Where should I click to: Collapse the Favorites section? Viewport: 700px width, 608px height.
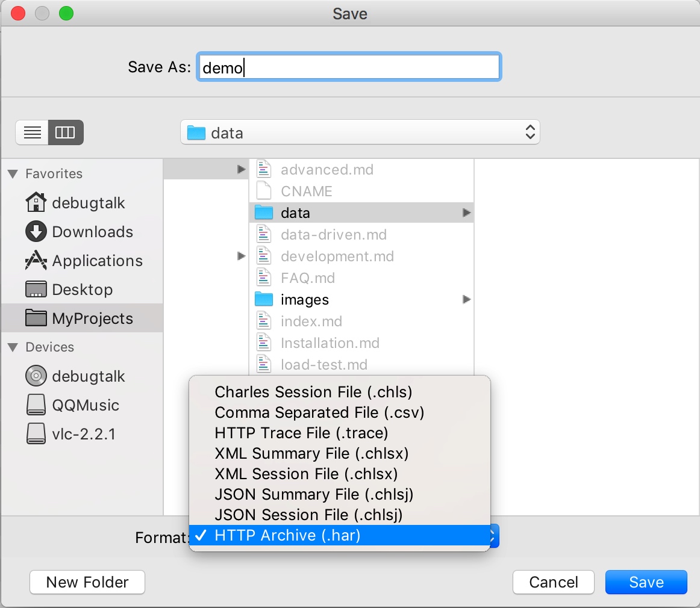point(13,174)
